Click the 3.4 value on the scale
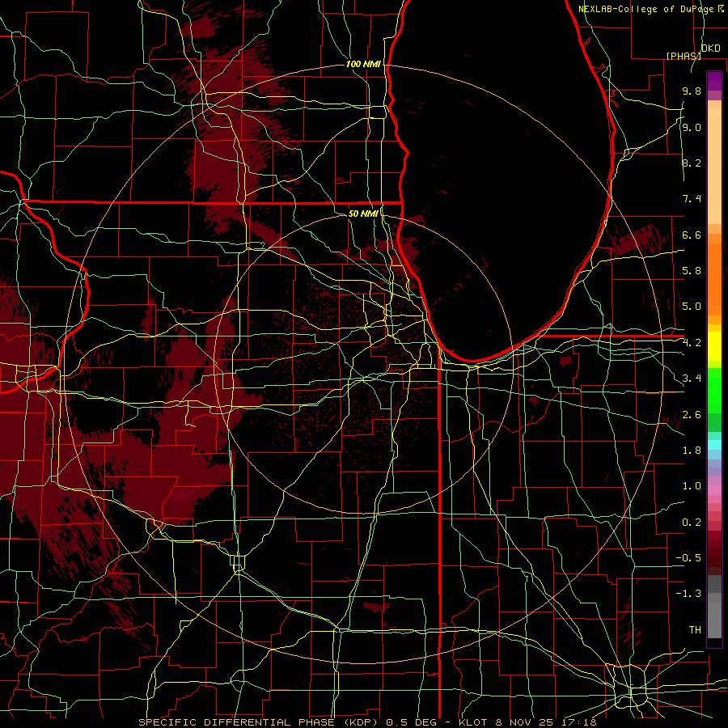Viewport: 728px width, 728px height. coord(692,379)
